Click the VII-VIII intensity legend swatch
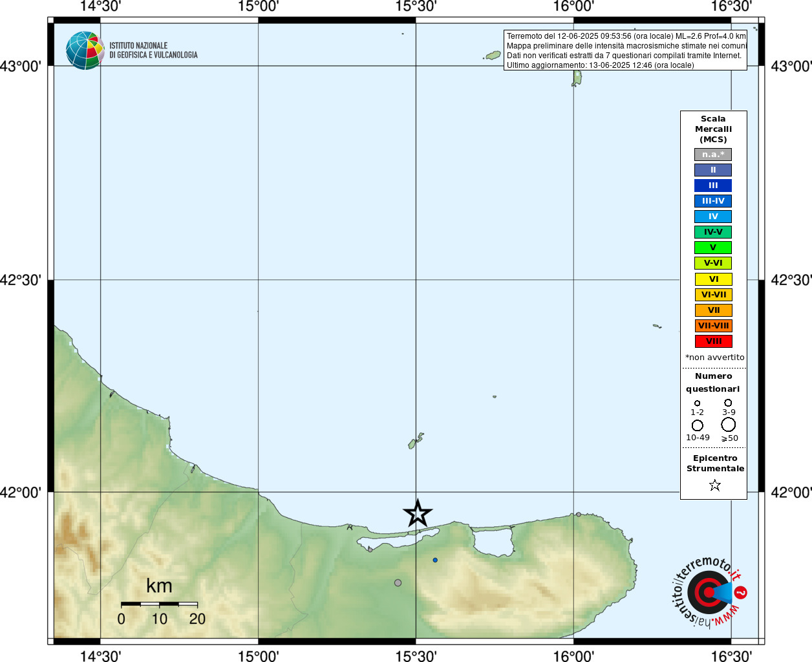Image resolution: width=812 pixels, height=662 pixels. (x=713, y=326)
